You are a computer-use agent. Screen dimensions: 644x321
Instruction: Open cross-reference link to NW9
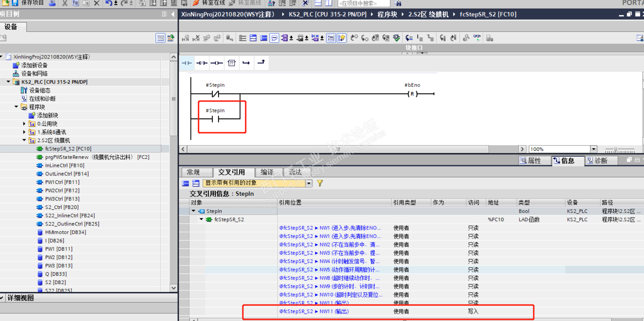pos(330,287)
